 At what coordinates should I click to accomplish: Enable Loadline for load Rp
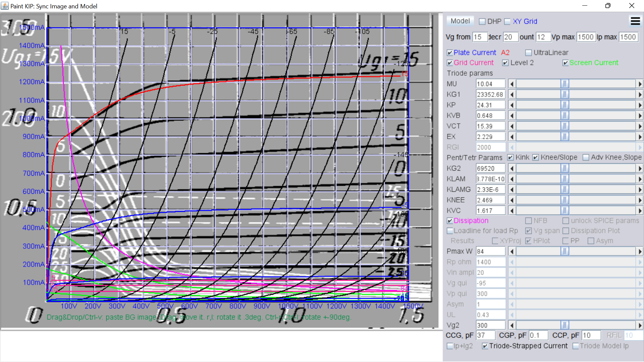[450, 231]
